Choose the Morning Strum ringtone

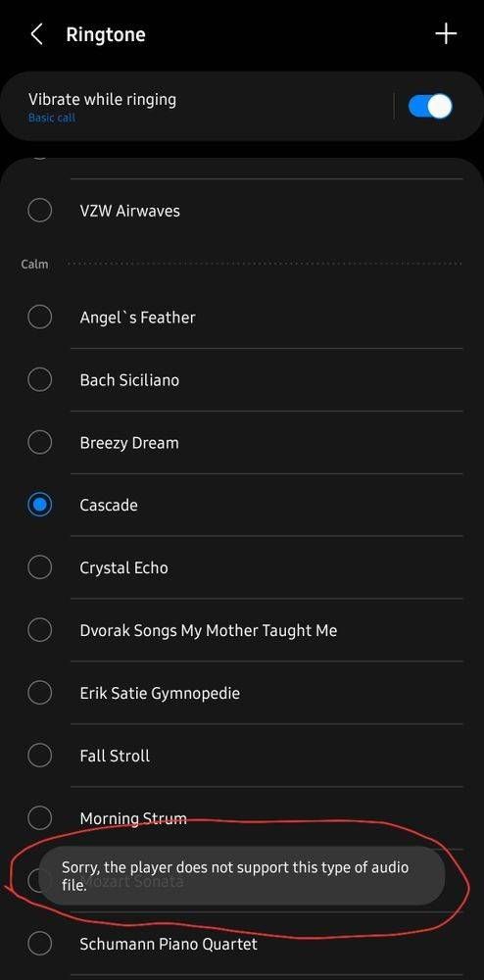click(x=245, y=817)
